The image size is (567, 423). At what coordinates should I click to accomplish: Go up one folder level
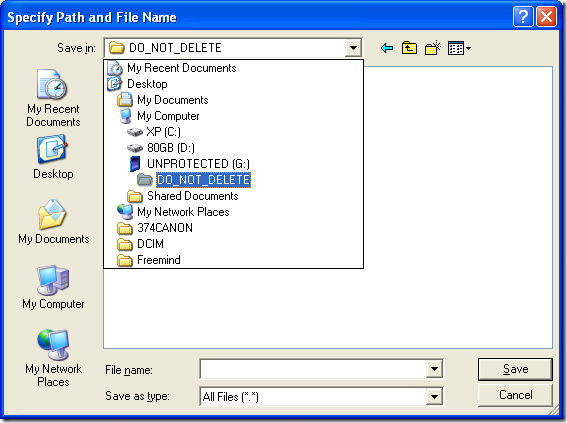point(409,48)
